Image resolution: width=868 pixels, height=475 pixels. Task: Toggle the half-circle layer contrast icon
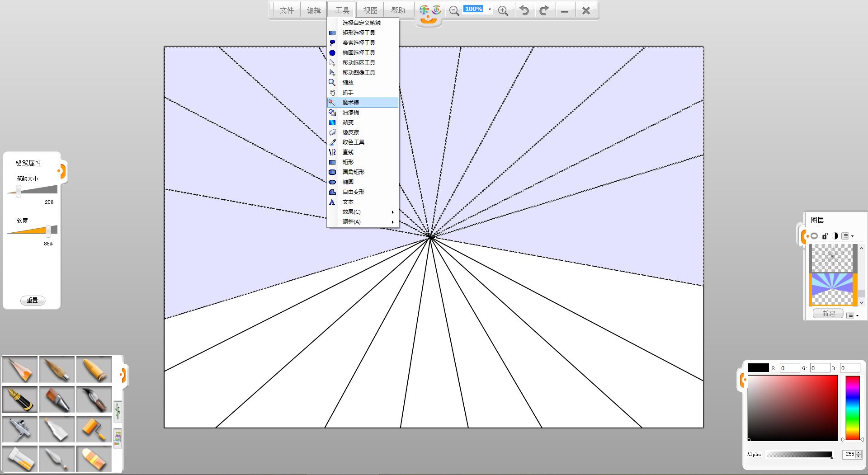coord(835,236)
